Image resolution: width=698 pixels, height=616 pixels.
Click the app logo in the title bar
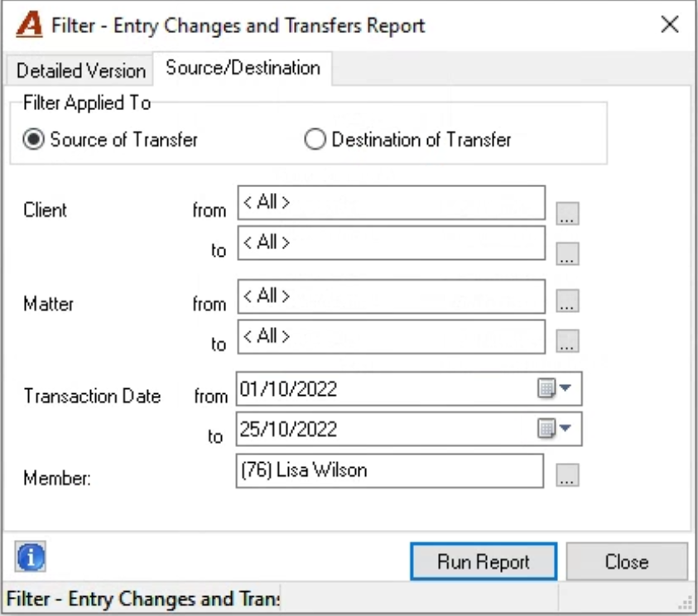click(29, 25)
